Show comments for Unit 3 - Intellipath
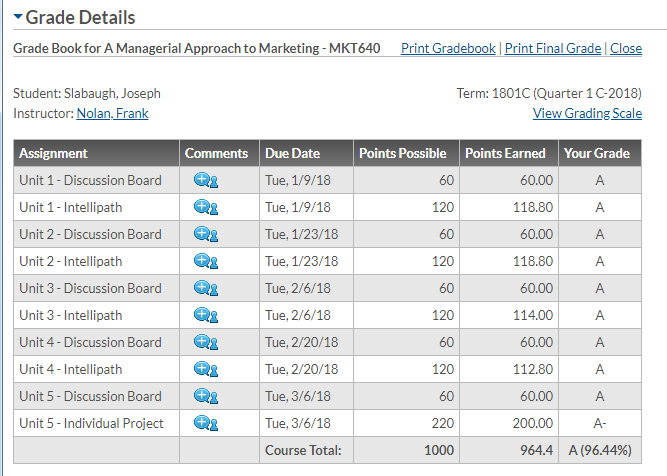This screenshot has width=667, height=476. coord(206,315)
